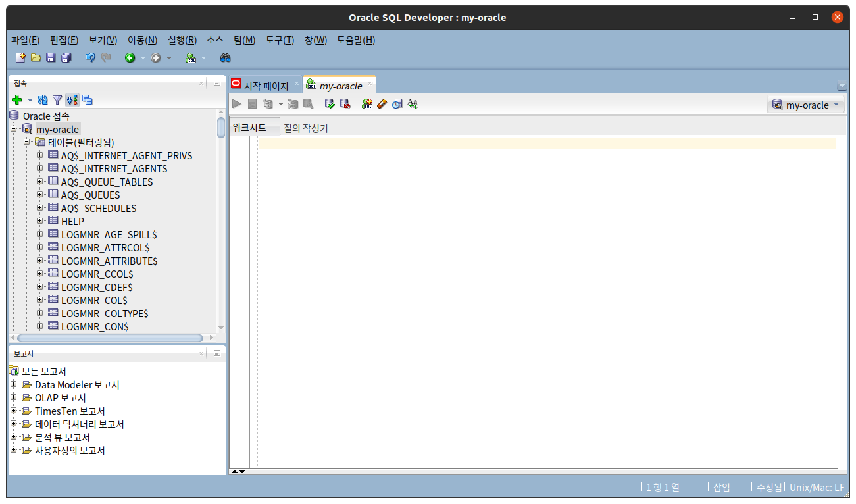This screenshot has width=856, height=504.
Task: Open the 편집(E) menu
Action: 64,40
